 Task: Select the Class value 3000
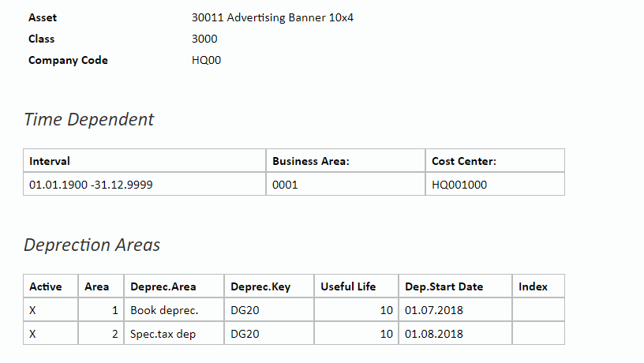204,39
